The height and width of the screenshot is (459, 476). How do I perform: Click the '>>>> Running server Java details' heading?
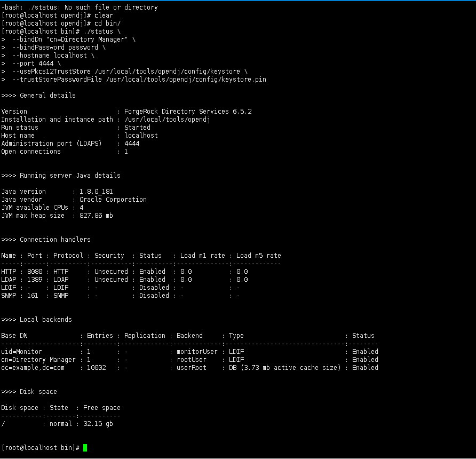tap(61, 176)
